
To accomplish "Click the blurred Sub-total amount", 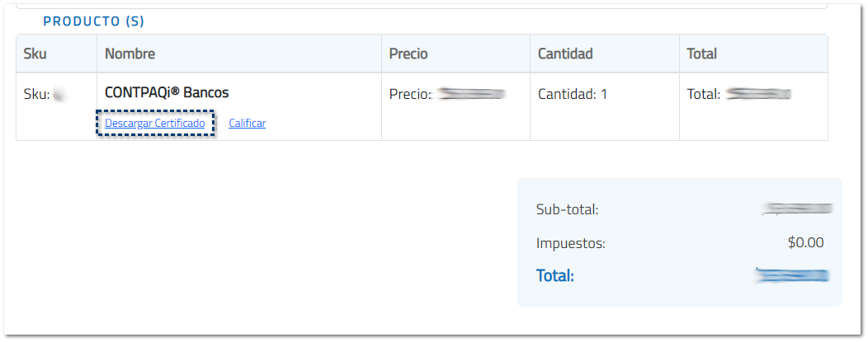I will [798, 209].
